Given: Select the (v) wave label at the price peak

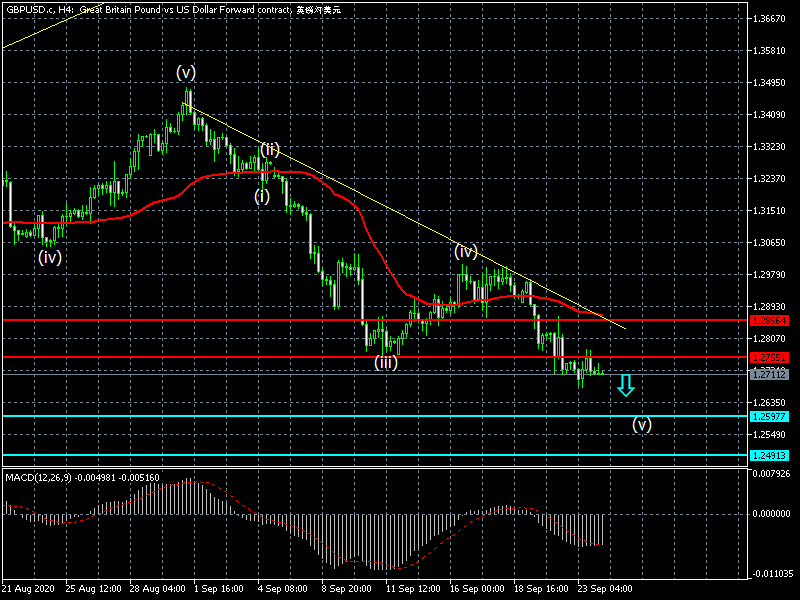Looking at the screenshot, I should click(x=186, y=72).
